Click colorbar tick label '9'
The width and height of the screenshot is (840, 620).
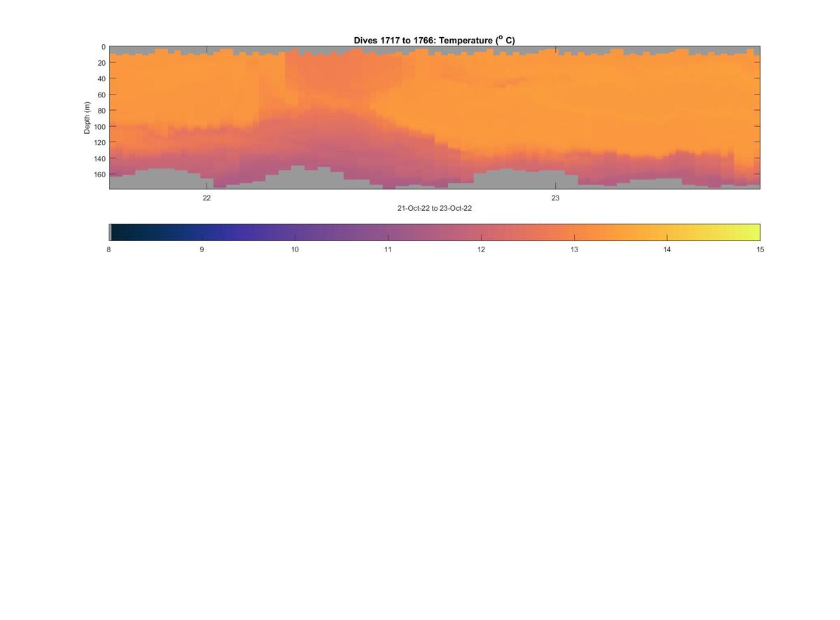(202, 249)
